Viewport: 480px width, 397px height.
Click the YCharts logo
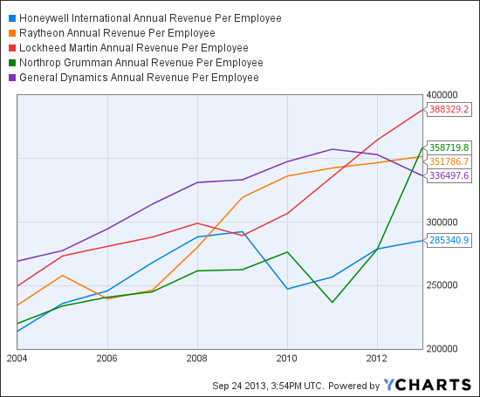click(427, 385)
